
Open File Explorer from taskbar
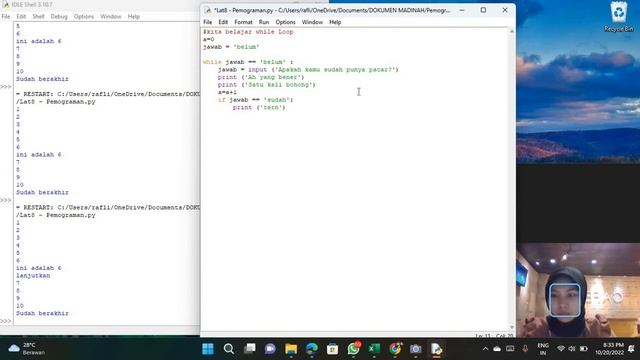click(x=291, y=349)
